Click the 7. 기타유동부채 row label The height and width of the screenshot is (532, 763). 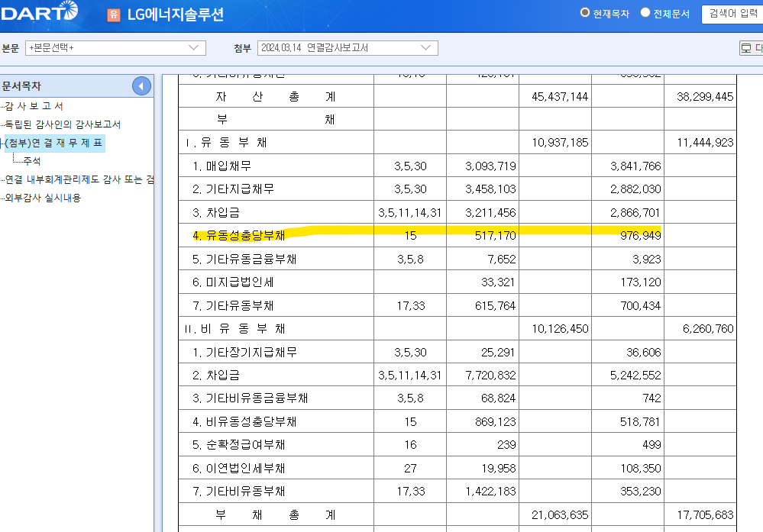point(233,306)
